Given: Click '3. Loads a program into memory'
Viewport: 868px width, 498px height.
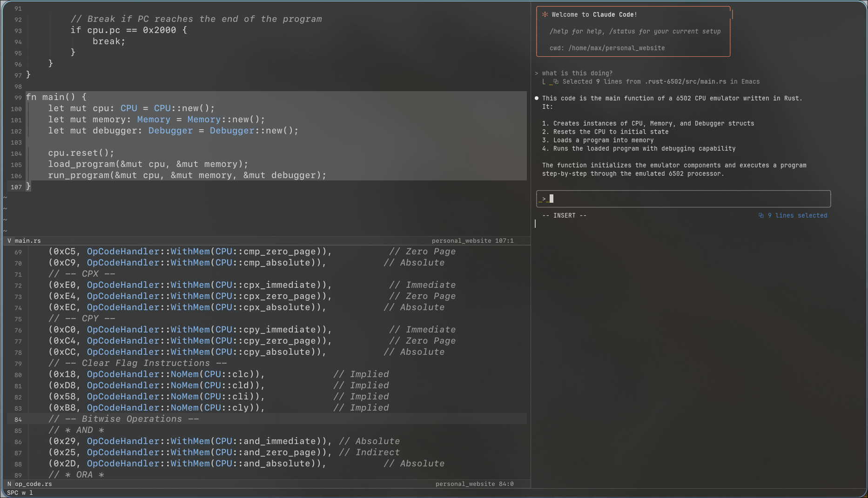Looking at the screenshot, I should tap(598, 140).
